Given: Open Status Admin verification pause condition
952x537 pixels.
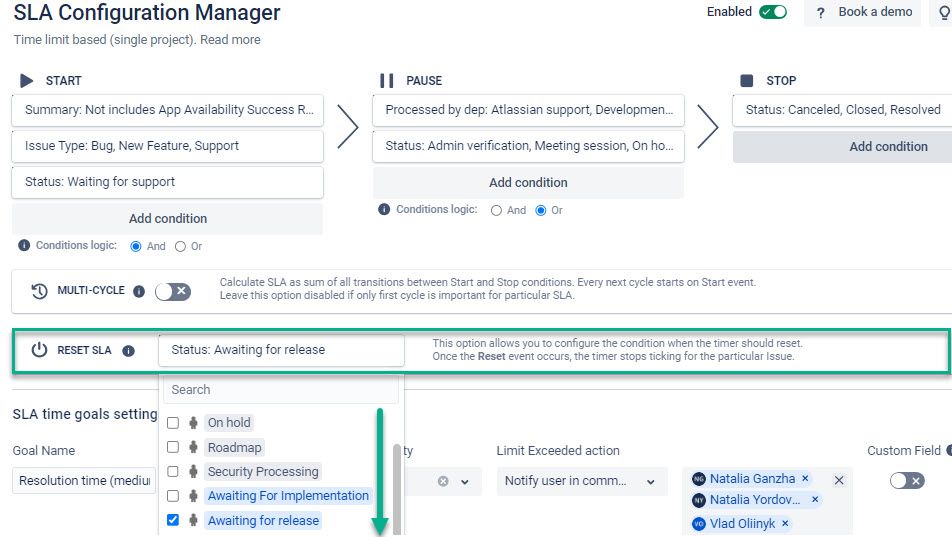Looking at the screenshot, I should pos(528,146).
